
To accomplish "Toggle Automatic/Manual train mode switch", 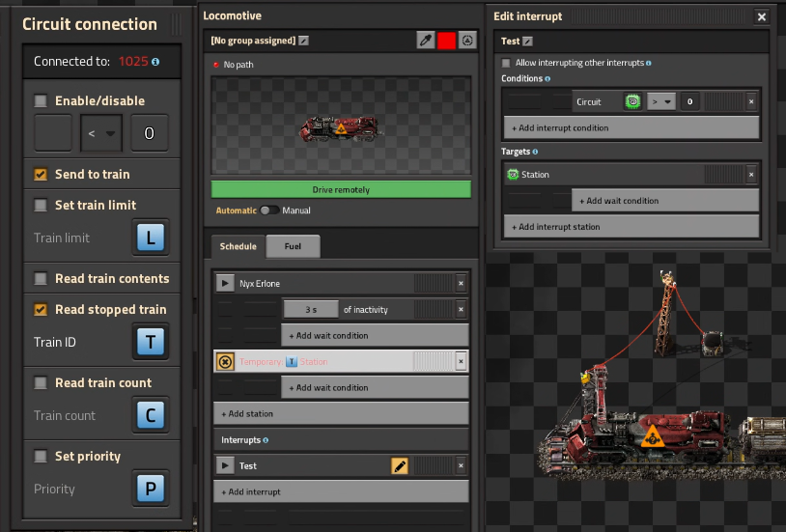I will (268, 210).
